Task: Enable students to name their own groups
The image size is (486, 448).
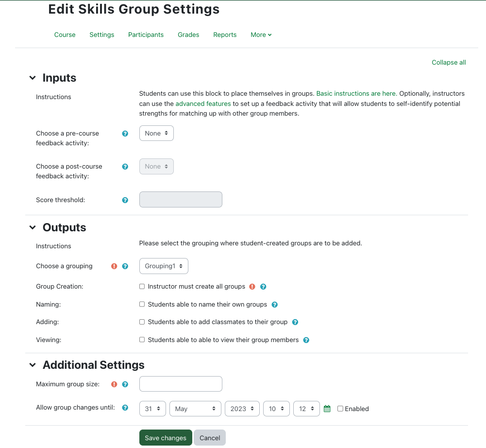Action: click(x=142, y=304)
